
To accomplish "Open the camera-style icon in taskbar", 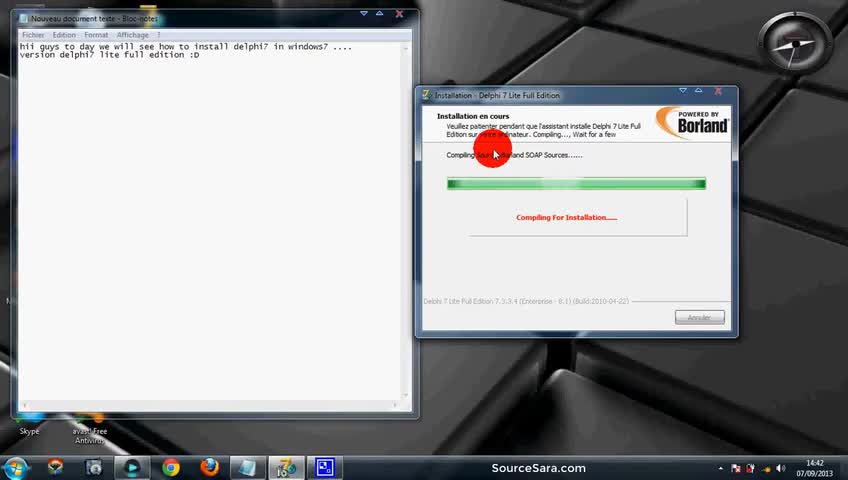I will tap(94, 468).
